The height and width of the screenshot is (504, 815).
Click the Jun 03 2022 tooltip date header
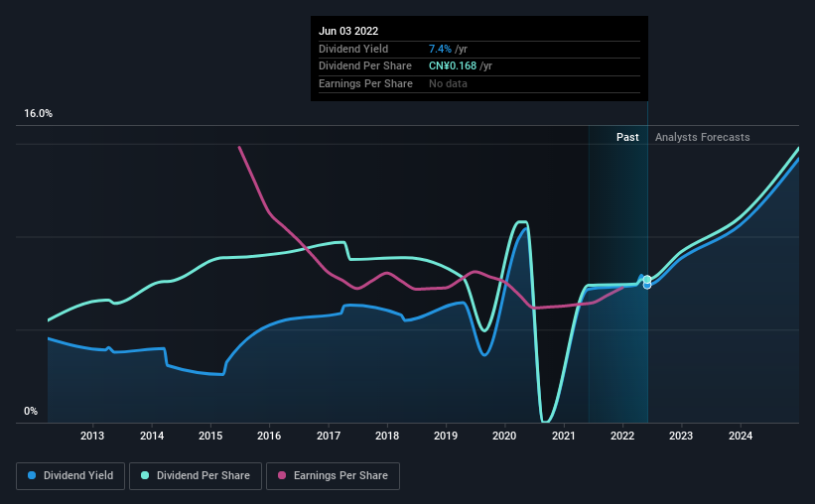(348, 31)
